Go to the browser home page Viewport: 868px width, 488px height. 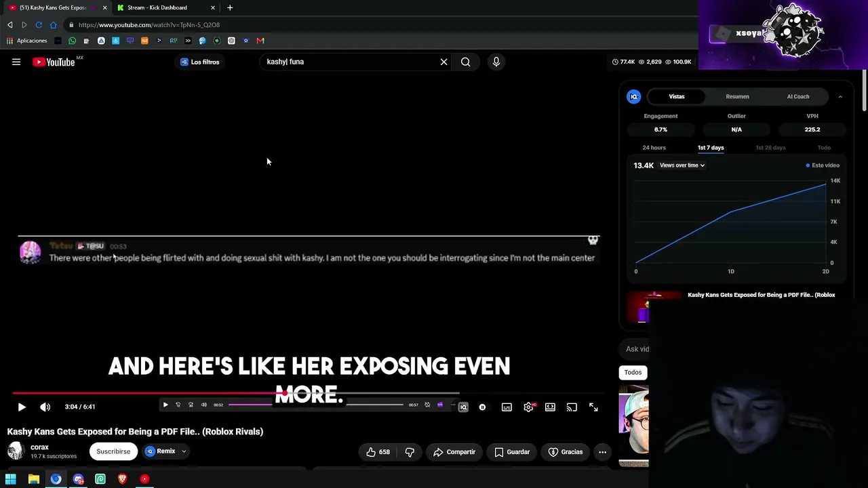[54, 25]
